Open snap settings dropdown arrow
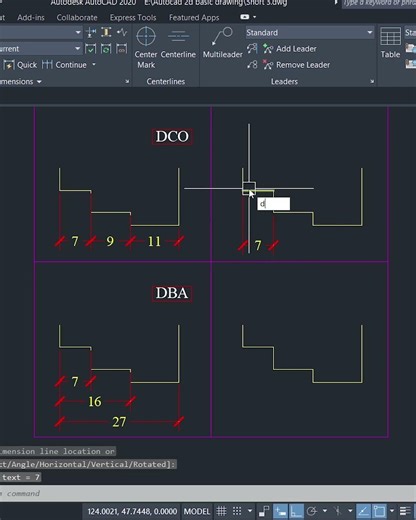 point(250,511)
